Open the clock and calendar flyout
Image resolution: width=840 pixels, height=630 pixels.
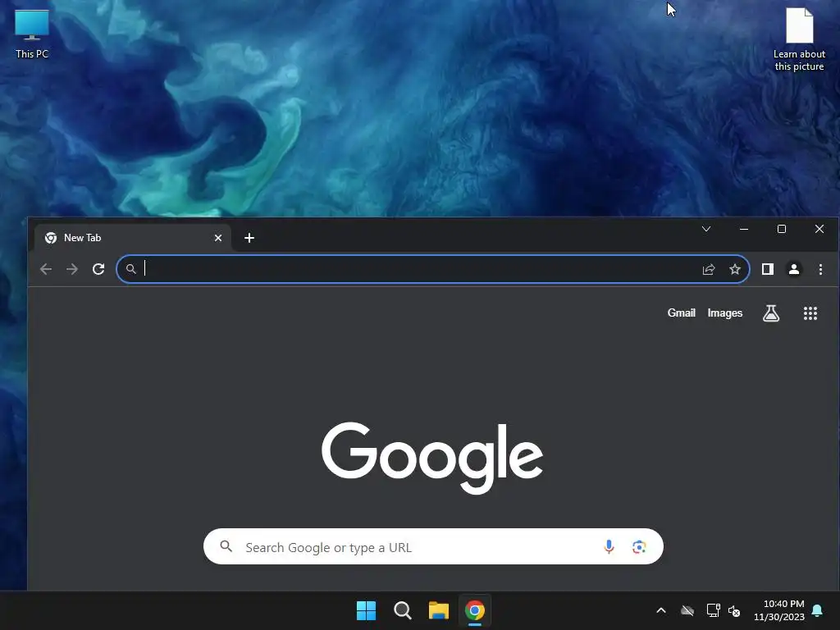click(x=779, y=610)
